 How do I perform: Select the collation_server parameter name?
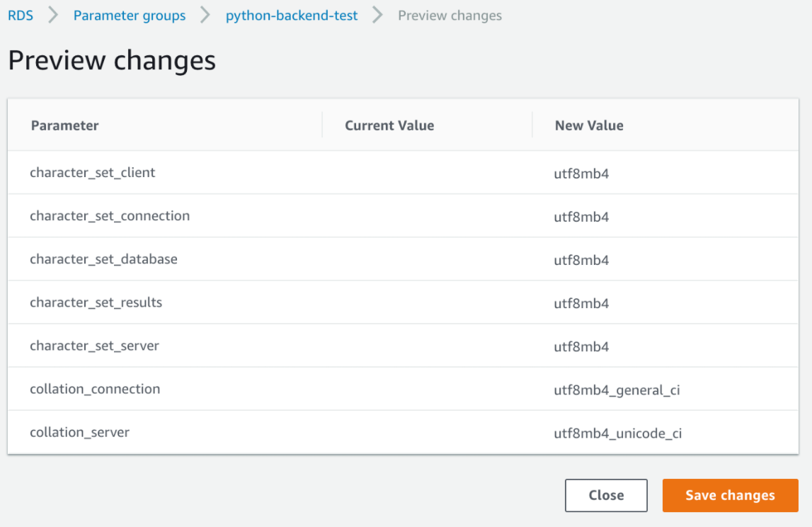click(79, 432)
